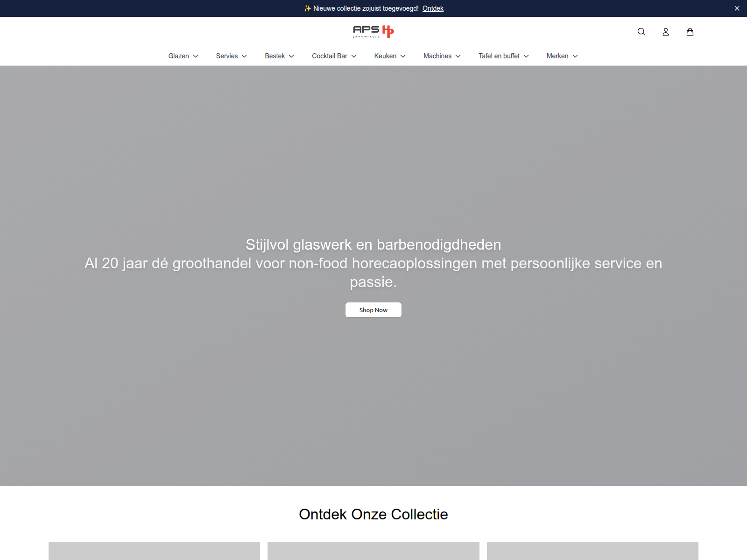Image resolution: width=747 pixels, height=560 pixels.
Task: Open the Merken menu
Action: [x=562, y=56]
